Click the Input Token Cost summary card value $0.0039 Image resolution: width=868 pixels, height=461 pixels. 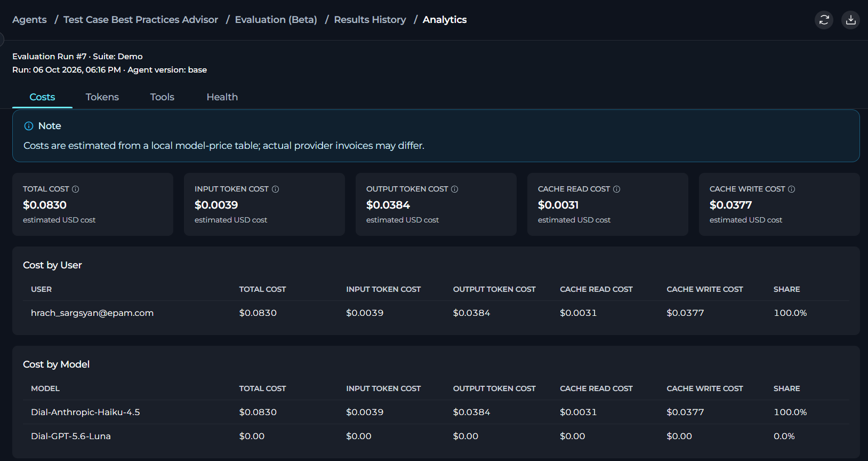tap(216, 205)
